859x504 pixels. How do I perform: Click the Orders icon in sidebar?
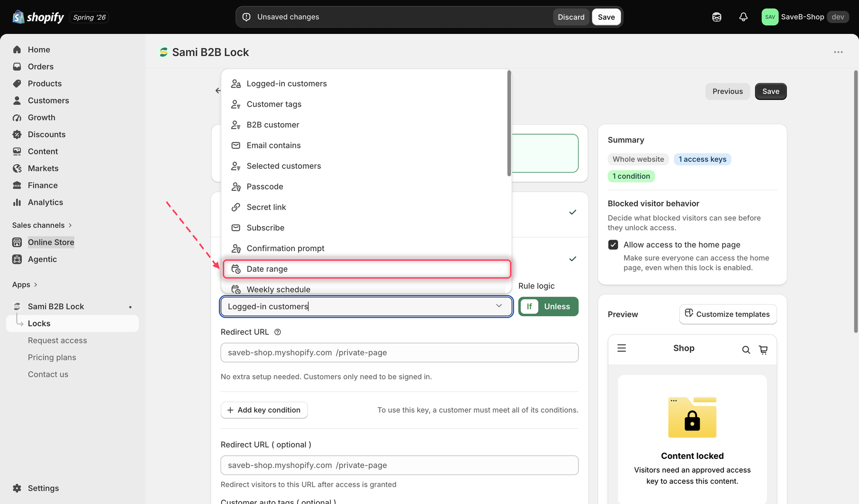pos(17,67)
